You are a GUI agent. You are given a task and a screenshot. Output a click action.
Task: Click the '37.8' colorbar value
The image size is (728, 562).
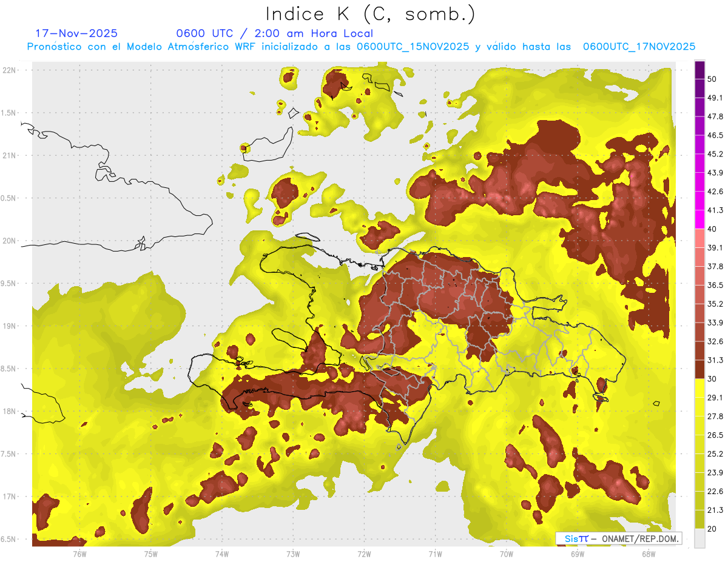click(715, 267)
